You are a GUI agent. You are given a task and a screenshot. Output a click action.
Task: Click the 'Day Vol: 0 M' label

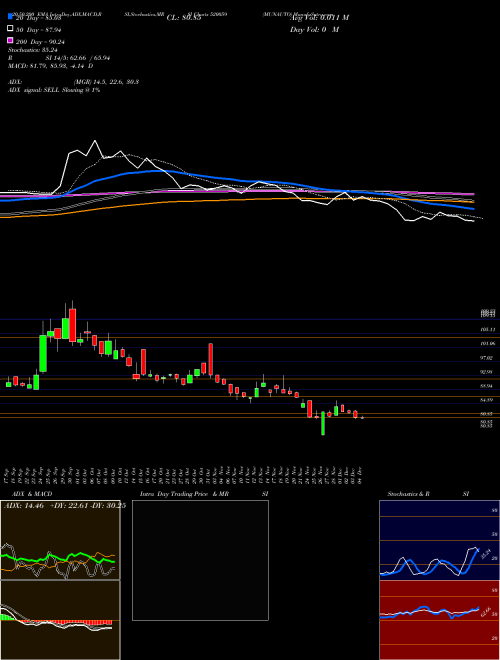pos(314,30)
